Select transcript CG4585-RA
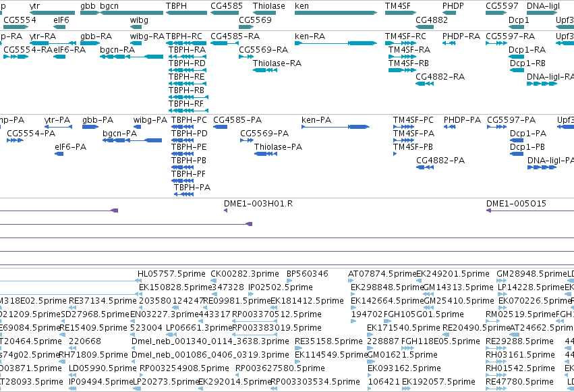 click(235, 36)
